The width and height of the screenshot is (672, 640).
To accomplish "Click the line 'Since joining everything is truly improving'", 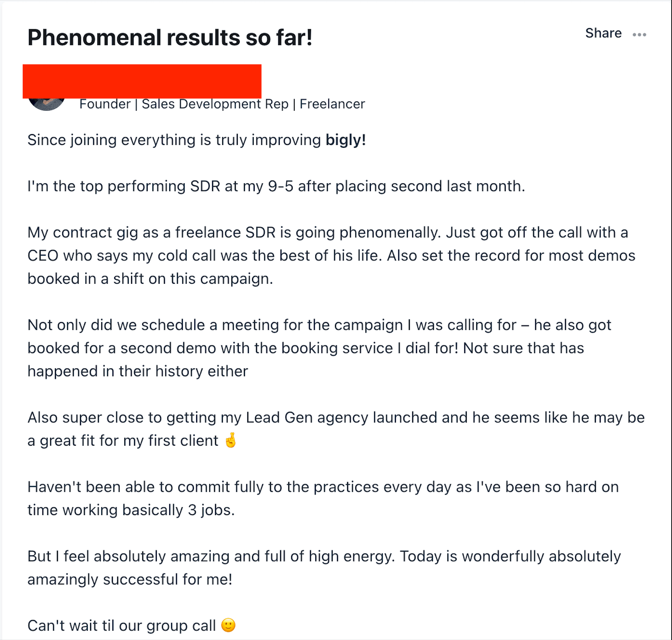I will point(174,140).
